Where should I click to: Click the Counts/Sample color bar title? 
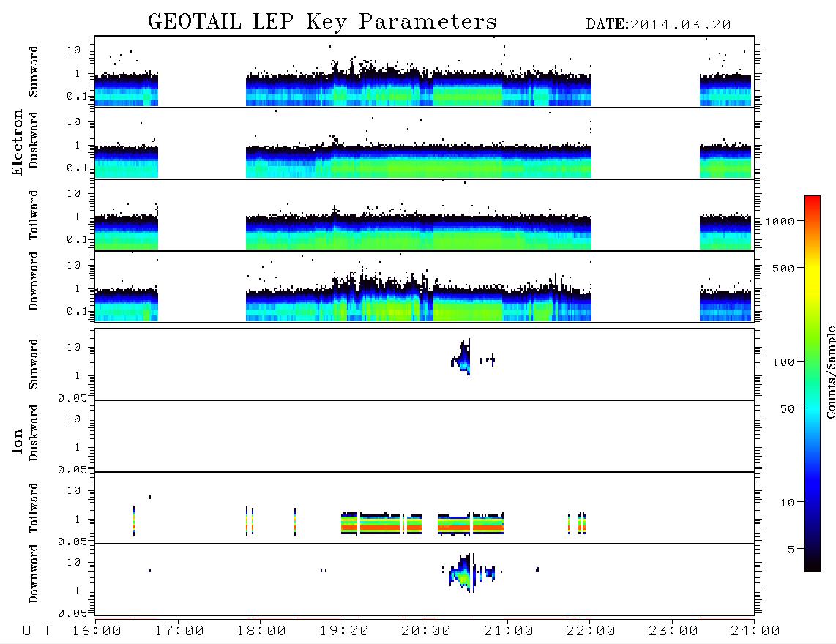pos(831,372)
